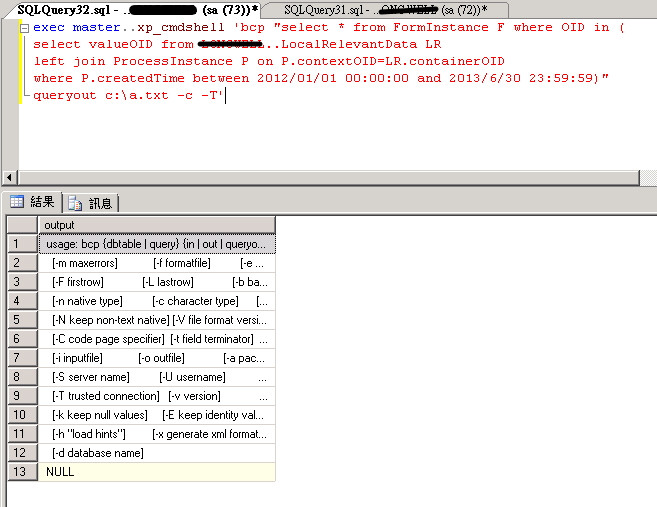
Task: Click 'LocalRelevantData' in the query editor
Action: 349,44
